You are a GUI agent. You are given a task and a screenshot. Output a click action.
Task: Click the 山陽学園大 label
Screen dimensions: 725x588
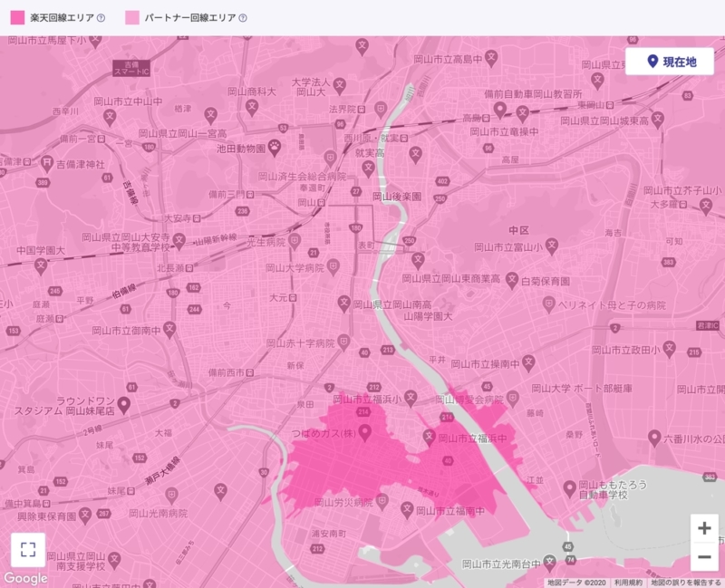(x=428, y=317)
